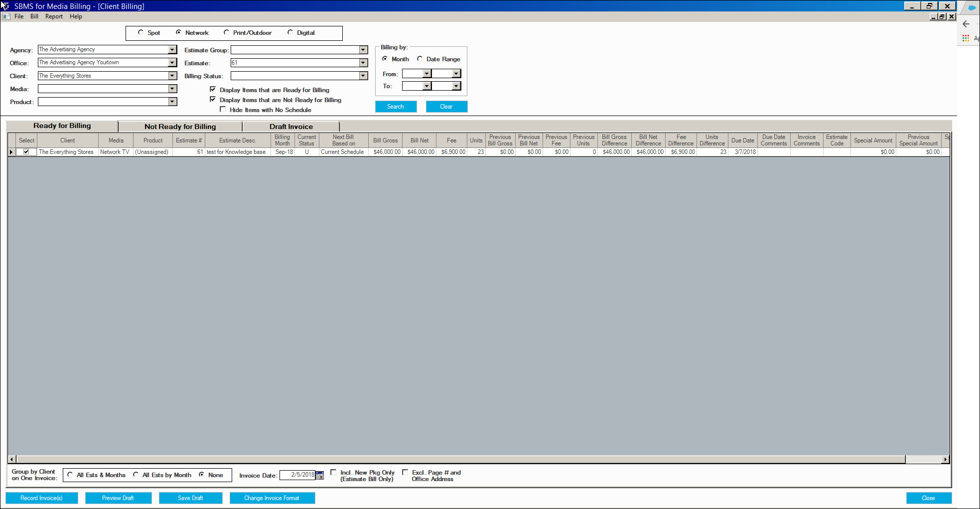
Task: Click the Save Draft button
Action: coord(190,498)
